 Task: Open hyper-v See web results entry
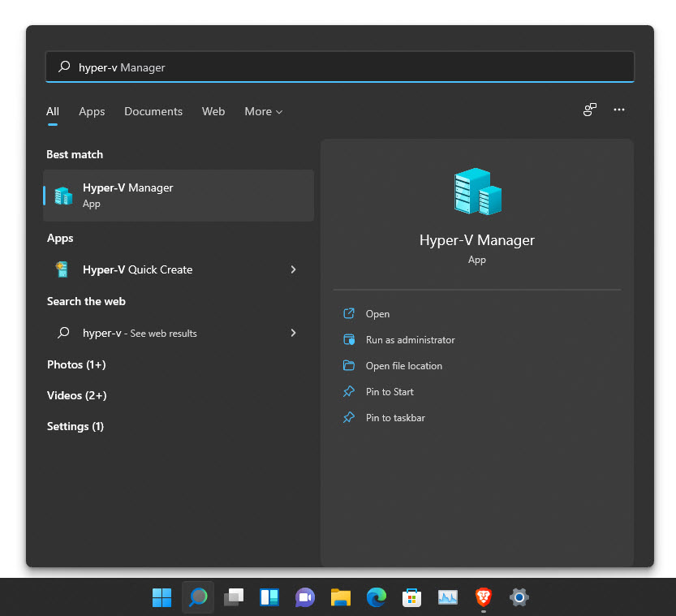179,333
